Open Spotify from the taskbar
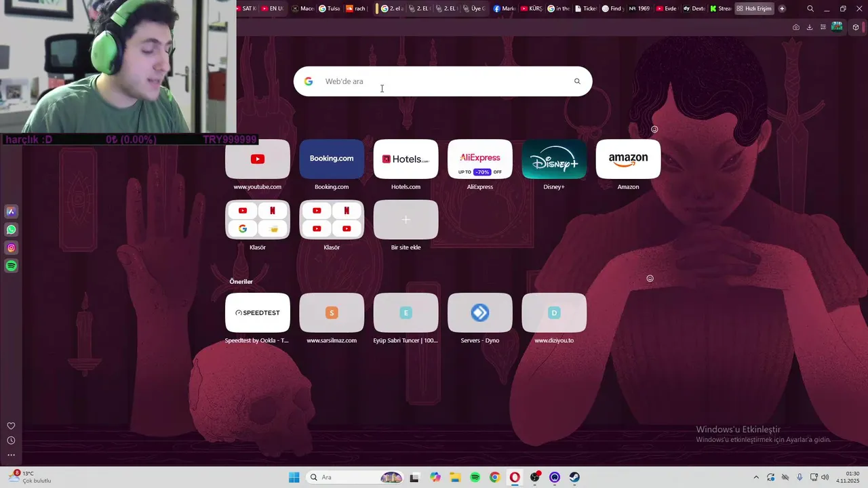 pos(475,477)
